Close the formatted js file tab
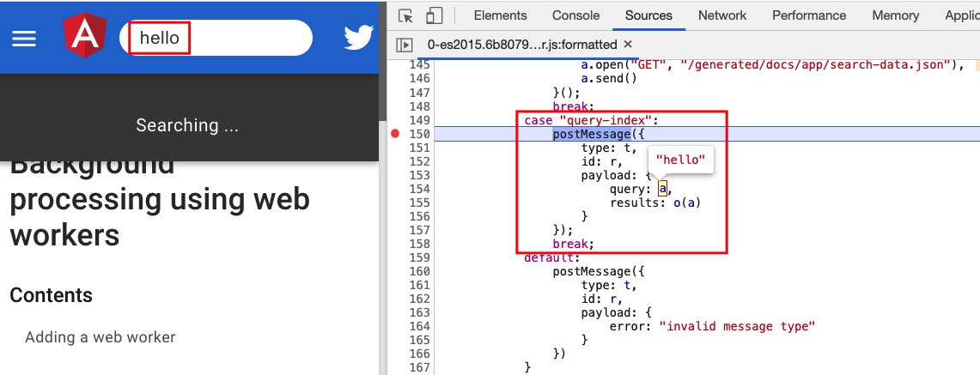 [628, 45]
